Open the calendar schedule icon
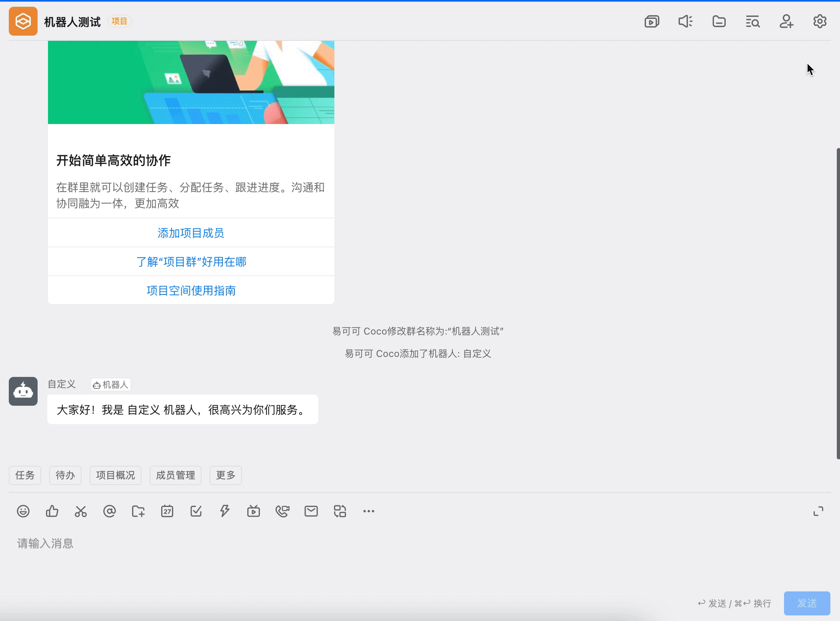The height and width of the screenshot is (621, 840). click(x=167, y=511)
